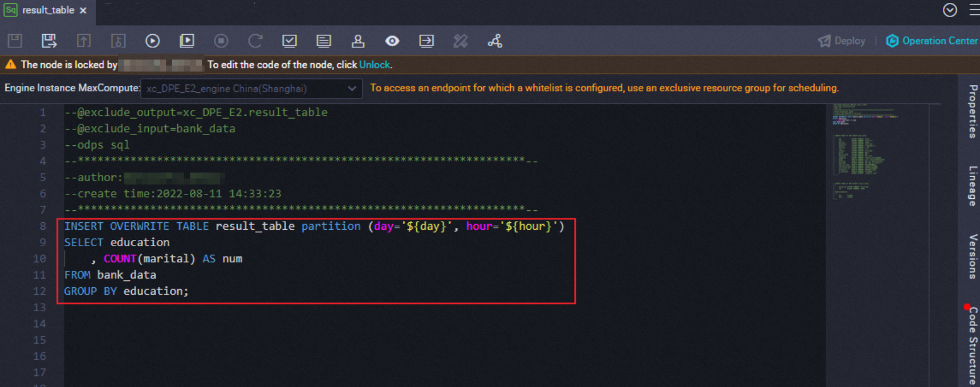Expand the circled chevron menu at top right
This screenshot has width=980, height=387.
tap(950, 10)
